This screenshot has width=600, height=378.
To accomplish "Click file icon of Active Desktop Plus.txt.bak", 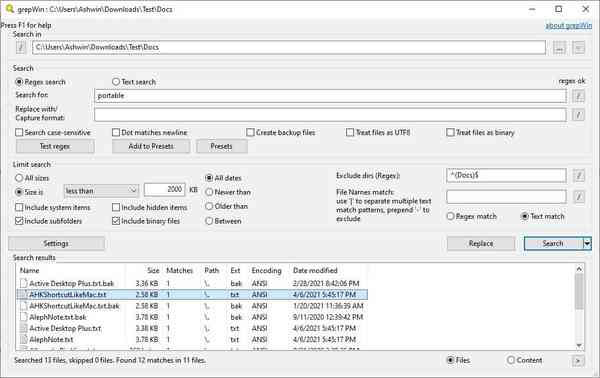I will (x=23, y=284).
